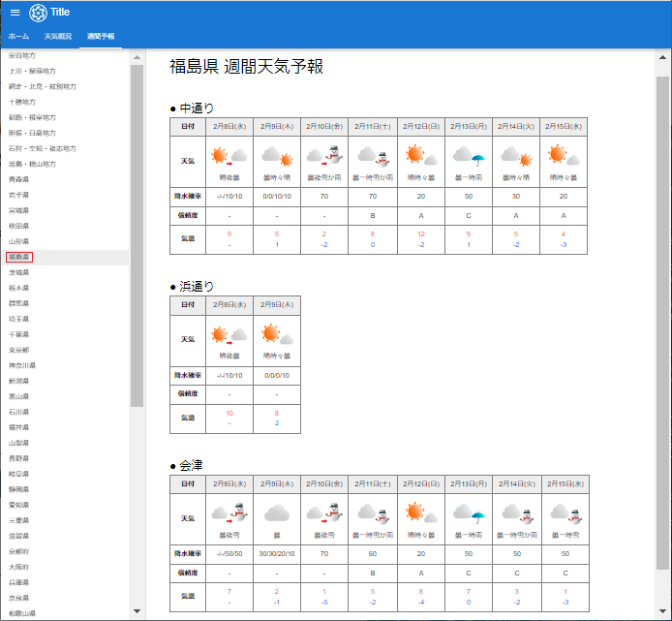Open the hamburger navigation menu
The image size is (672, 621).
[15, 13]
